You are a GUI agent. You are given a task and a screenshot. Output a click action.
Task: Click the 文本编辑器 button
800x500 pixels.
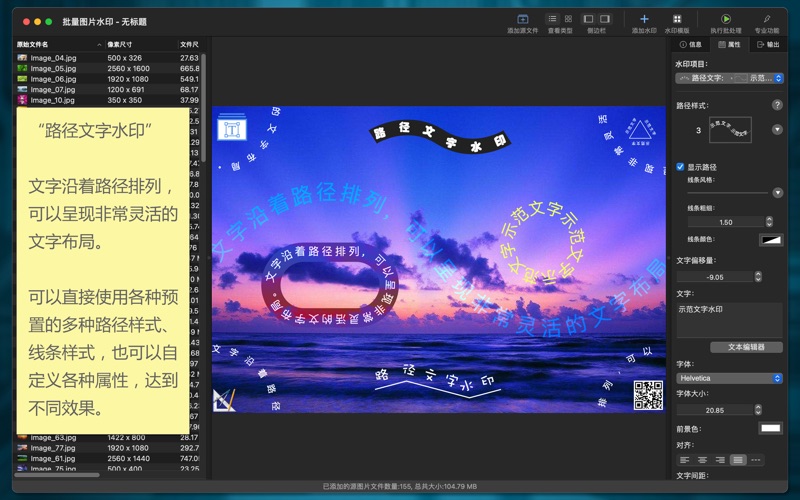(746, 347)
